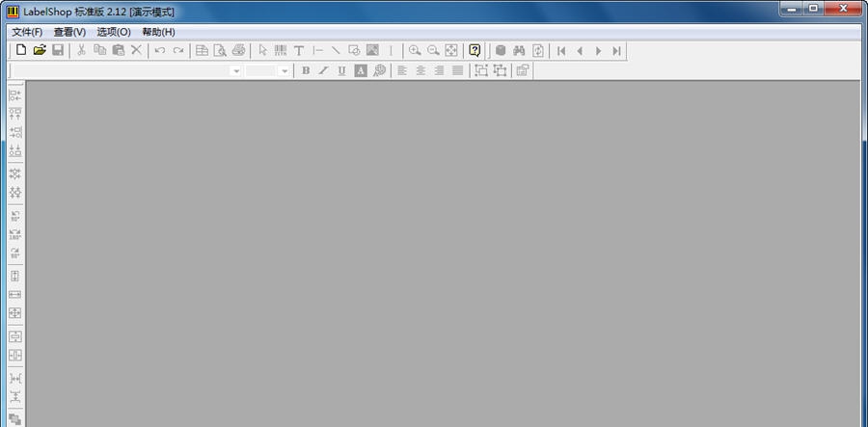The image size is (868, 427).
Task: Toggle Italic formatting
Action: tap(324, 70)
